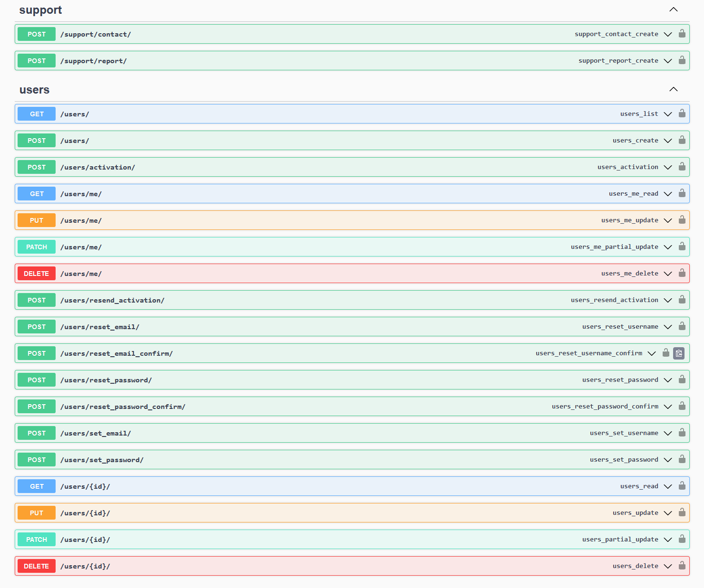
Task: Collapse the users section
Action: point(674,89)
